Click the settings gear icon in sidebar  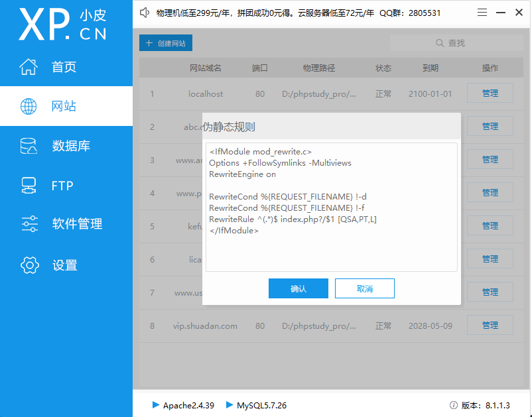tap(29, 265)
